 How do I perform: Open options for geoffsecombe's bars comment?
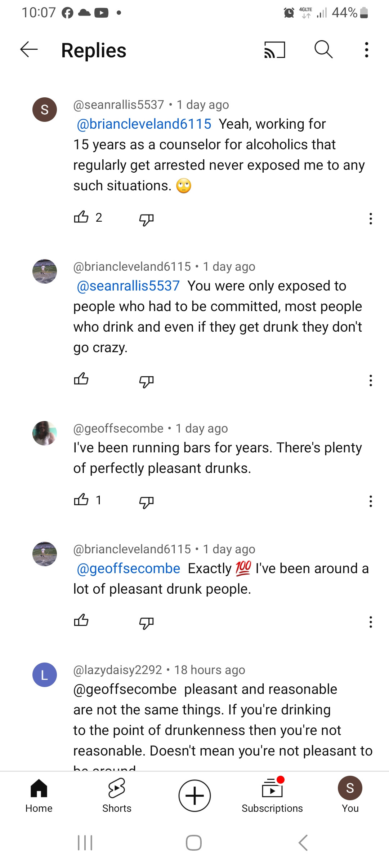coord(371,501)
